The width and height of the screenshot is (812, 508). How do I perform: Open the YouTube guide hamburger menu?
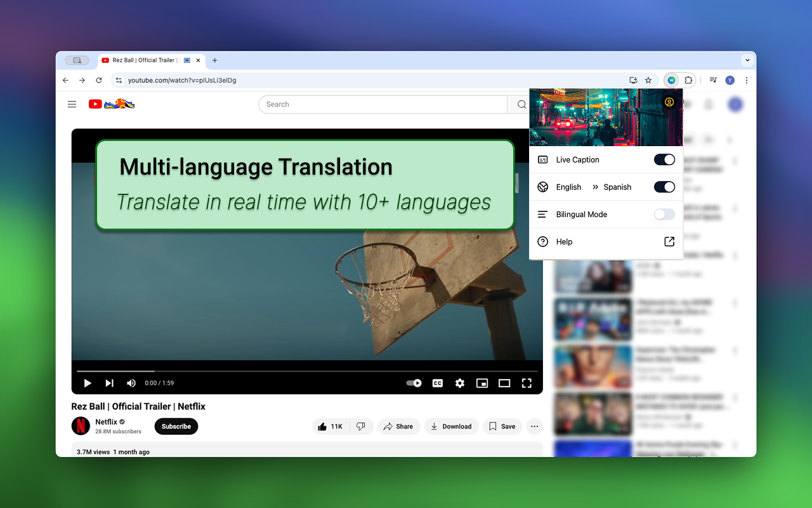pyautogui.click(x=72, y=104)
